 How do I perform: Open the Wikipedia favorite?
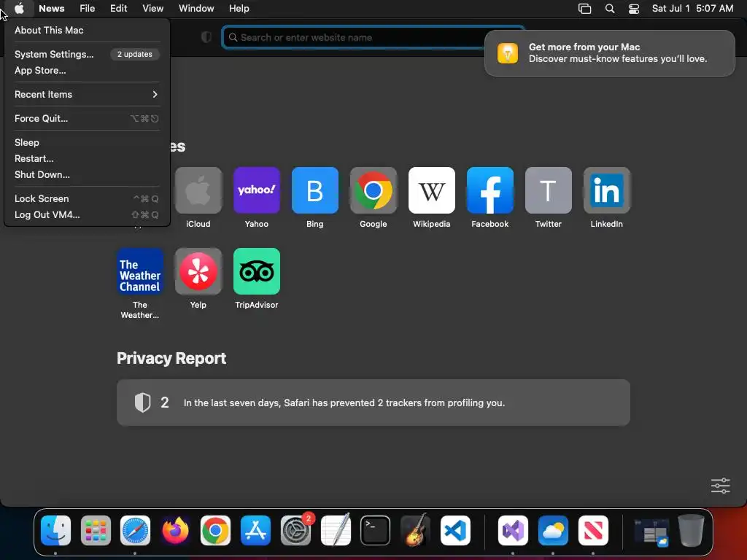pyautogui.click(x=432, y=190)
